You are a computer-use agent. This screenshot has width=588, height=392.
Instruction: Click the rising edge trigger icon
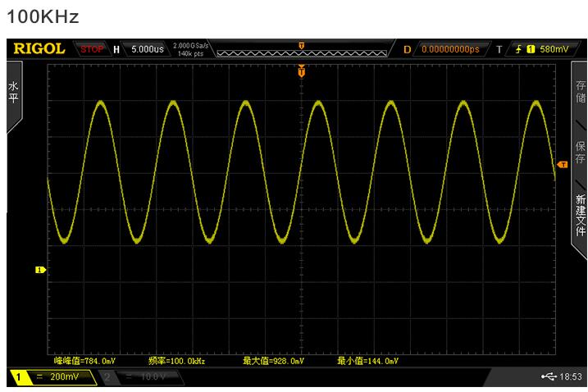click(x=518, y=49)
